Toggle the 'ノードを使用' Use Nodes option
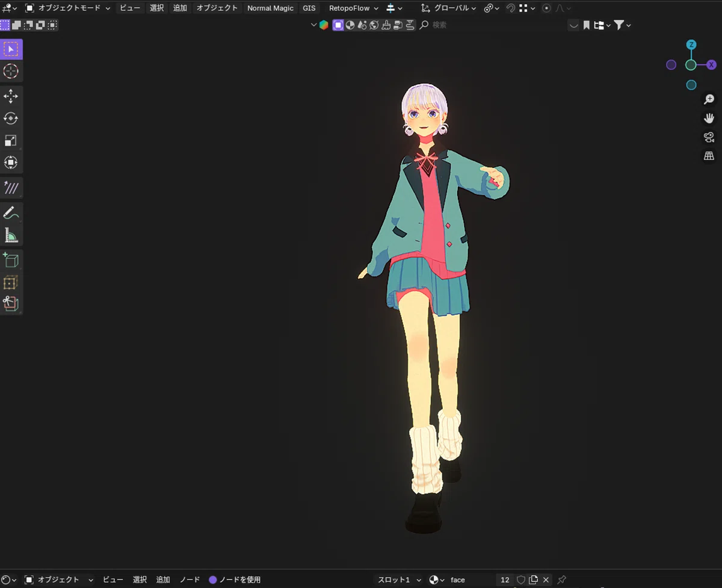Screen dimensions: 722x588 235,580
